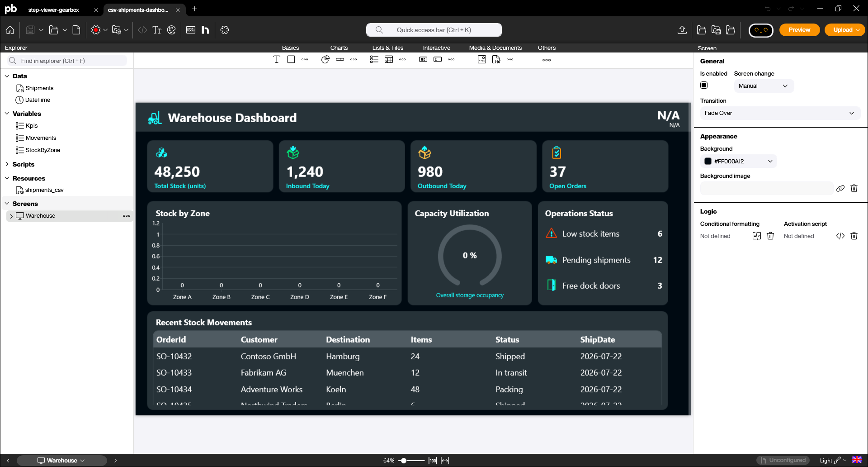
Task: Click the robot assistant face button
Action: [x=761, y=30]
